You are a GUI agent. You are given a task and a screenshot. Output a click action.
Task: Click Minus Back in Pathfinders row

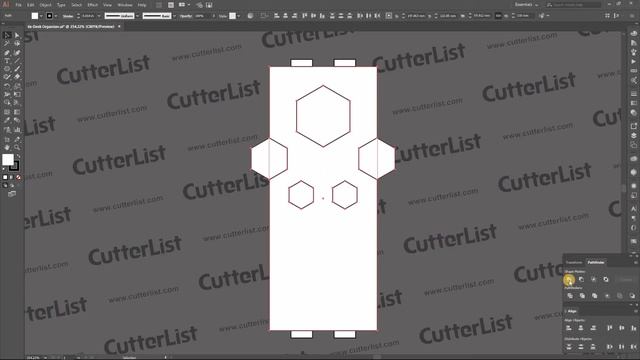[632, 296]
